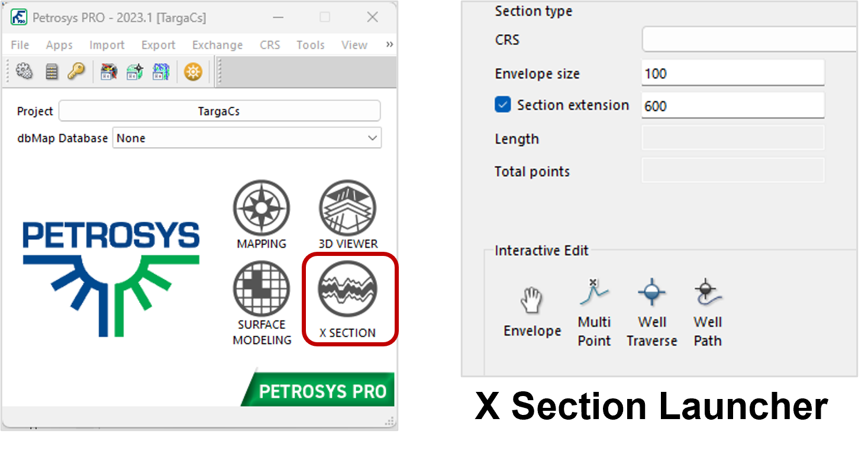868x451 pixels.
Task: Start the SURFACE MODELING application
Action: (x=261, y=290)
